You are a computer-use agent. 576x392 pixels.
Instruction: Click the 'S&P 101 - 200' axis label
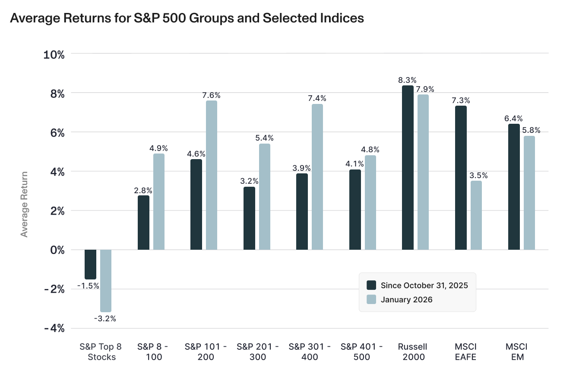206,352
